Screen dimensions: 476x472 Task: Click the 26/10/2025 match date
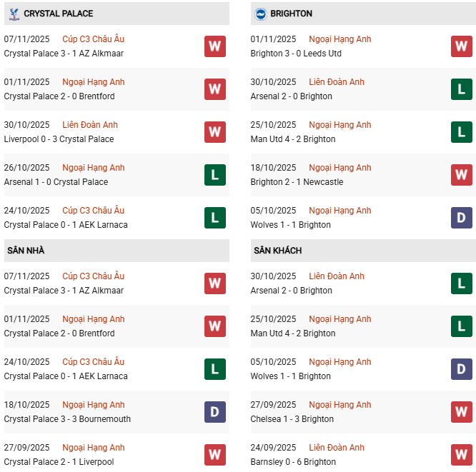tap(26, 168)
